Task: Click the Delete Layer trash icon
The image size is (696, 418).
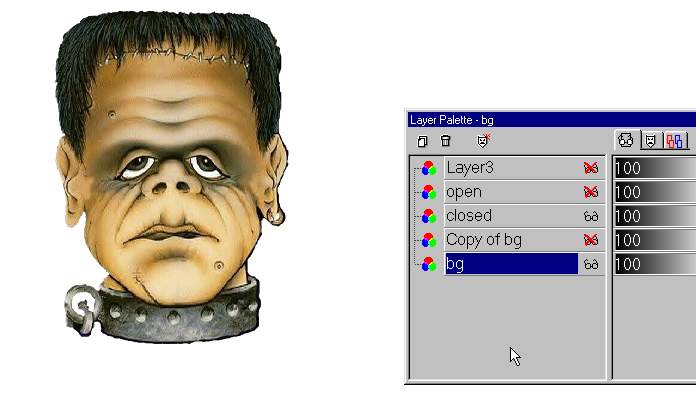Action: [x=446, y=142]
